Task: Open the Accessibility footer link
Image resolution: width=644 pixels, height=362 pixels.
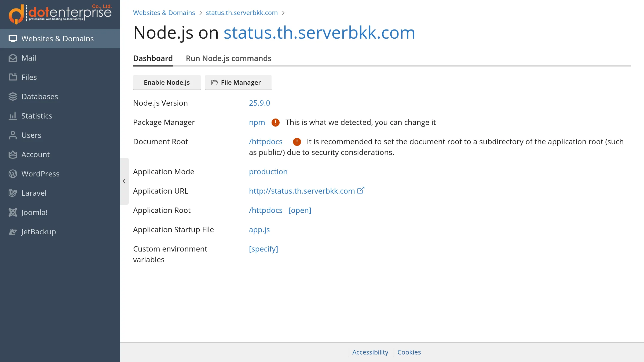Action: [370, 352]
